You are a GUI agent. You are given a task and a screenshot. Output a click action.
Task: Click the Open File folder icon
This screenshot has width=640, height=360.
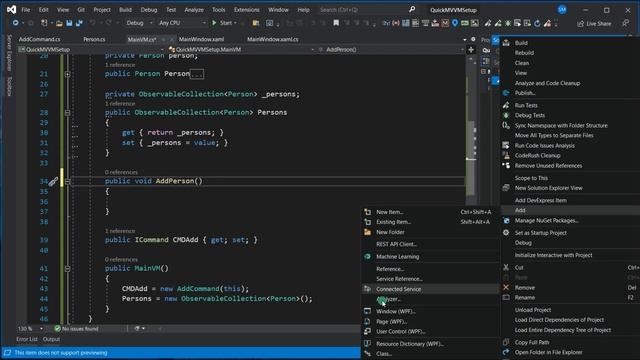60,23
